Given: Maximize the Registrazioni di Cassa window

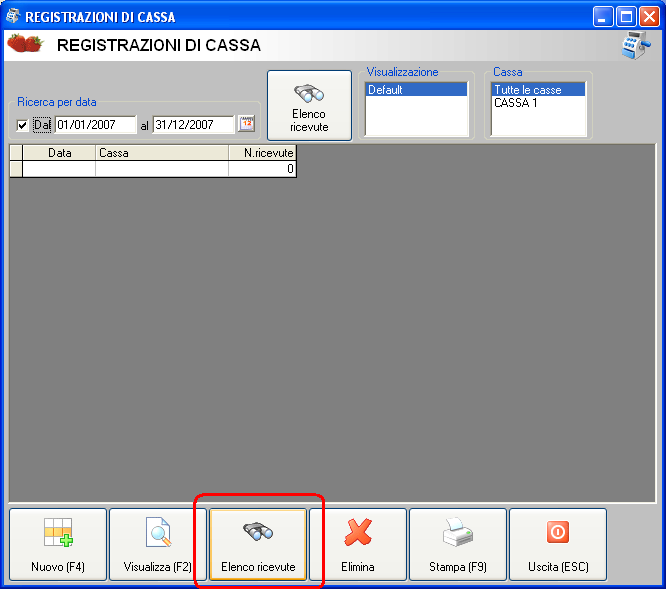Looking at the screenshot, I should 626,17.
